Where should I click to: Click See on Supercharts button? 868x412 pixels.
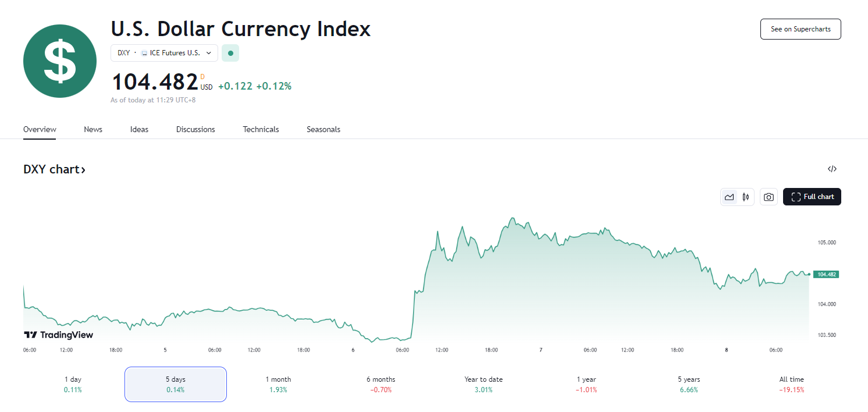pyautogui.click(x=801, y=29)
